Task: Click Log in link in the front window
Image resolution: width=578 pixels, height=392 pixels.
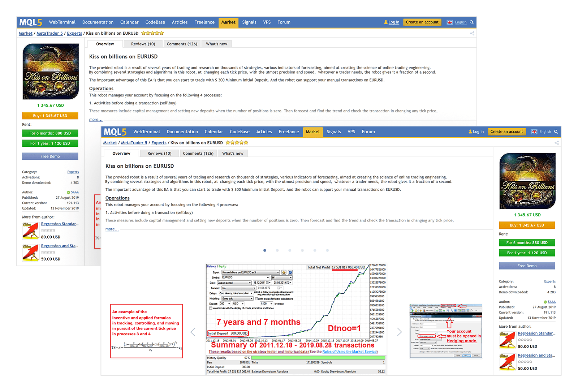Action: pos(478,132)
